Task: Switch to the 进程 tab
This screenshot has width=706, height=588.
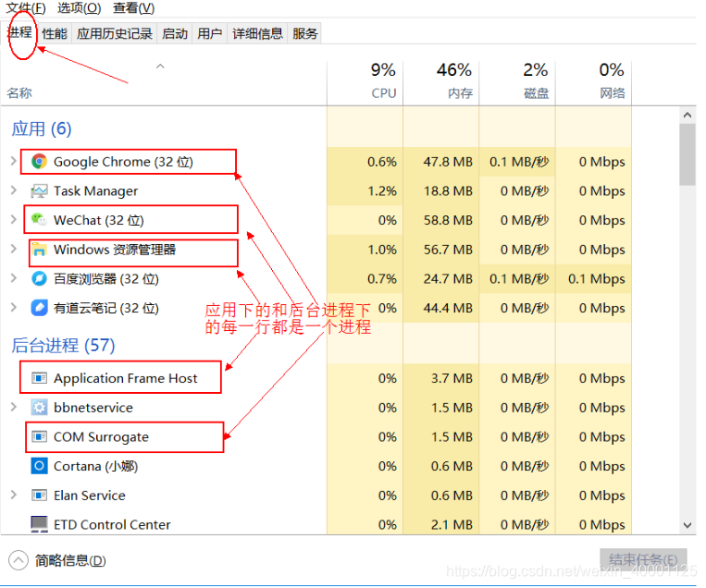Action: click(x=19, y=33)
